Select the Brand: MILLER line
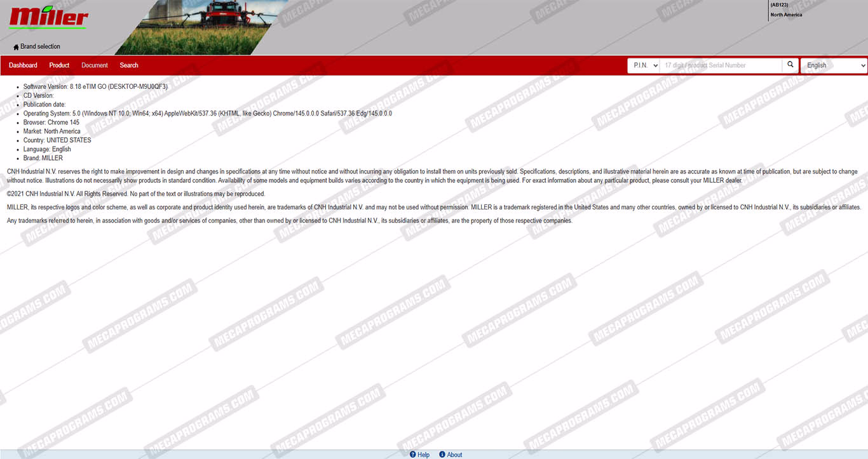This screenshot has width=868, height=459. click(43, 158)
